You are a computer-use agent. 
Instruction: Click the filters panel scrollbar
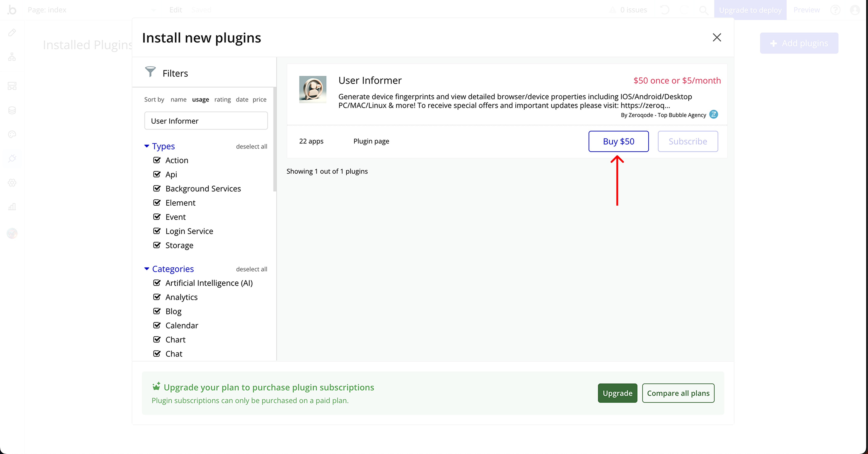(275, 139)
